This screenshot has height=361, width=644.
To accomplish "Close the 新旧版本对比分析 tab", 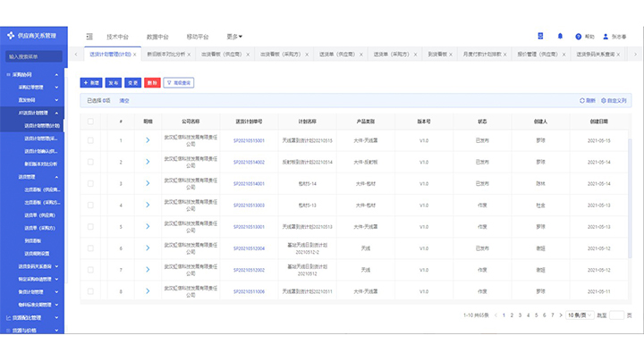I will click(188, 55).
